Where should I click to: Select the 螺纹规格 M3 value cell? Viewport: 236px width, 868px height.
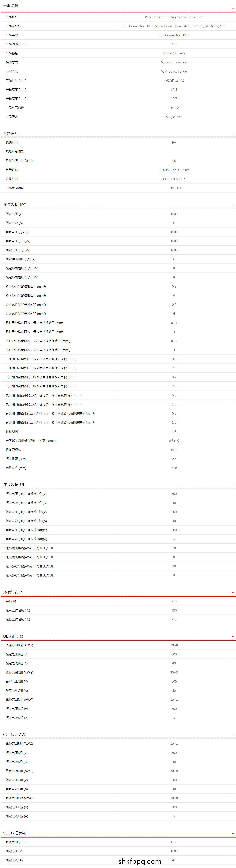(x=174, y=432)
